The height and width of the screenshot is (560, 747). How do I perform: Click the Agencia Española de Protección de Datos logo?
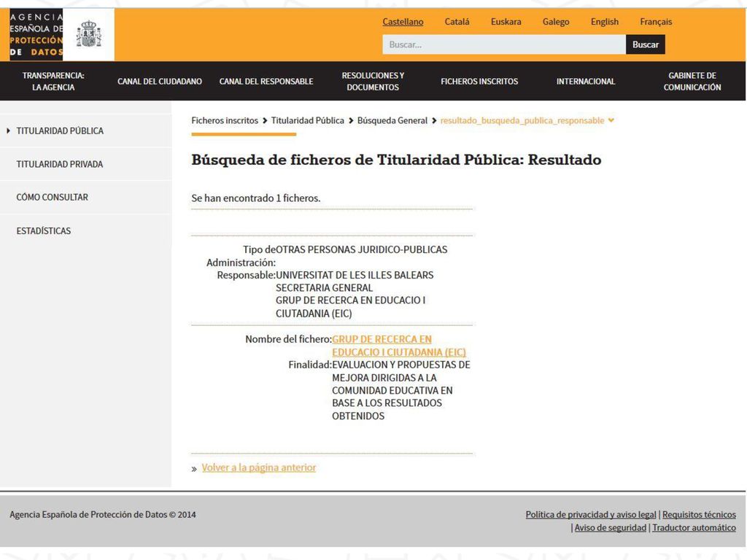(x=36, y=34)
